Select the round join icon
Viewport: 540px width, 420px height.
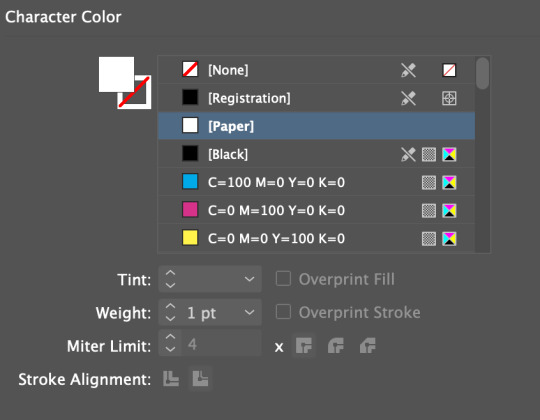[x=336, y=345]
